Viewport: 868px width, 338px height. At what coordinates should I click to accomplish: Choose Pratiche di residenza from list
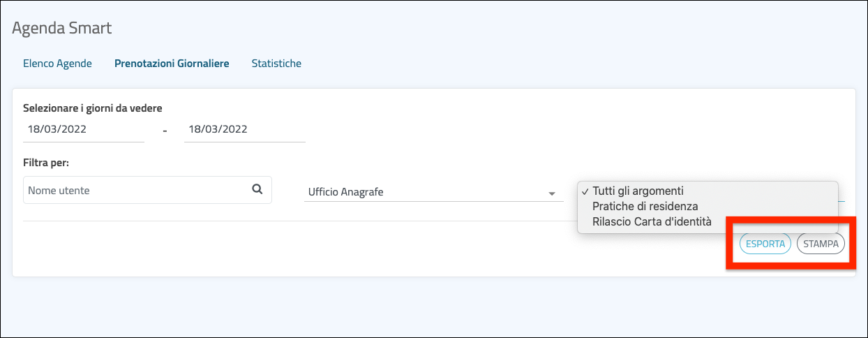[645, 207]
